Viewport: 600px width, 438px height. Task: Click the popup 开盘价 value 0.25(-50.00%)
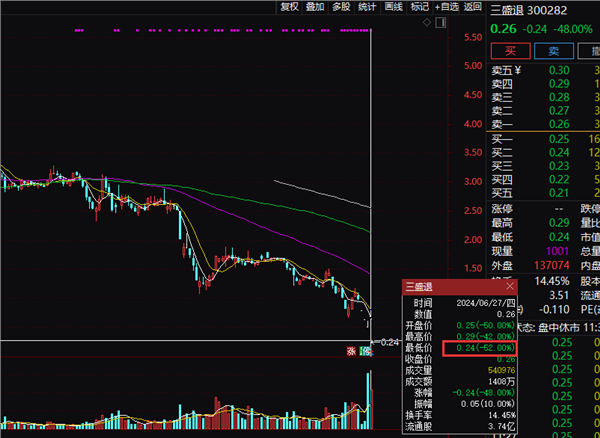pyautogui.click(x=486, y=326)
